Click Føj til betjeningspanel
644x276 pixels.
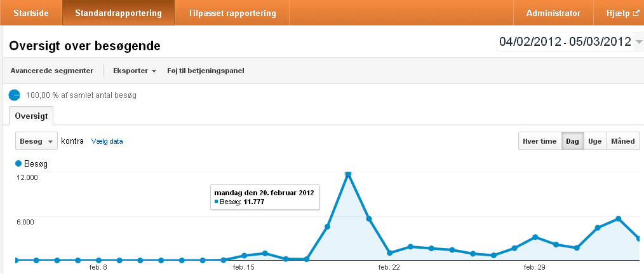tap(205, 71)
